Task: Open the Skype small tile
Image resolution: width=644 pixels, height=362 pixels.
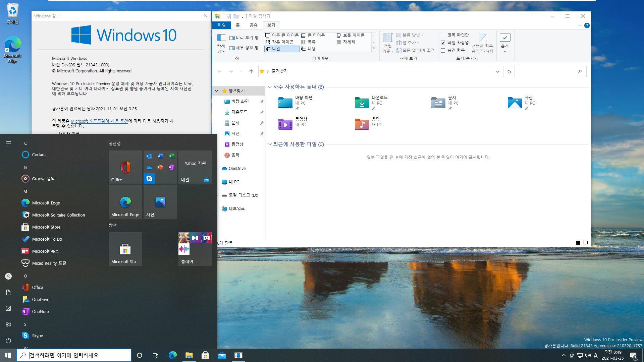Action: (149, 179)
